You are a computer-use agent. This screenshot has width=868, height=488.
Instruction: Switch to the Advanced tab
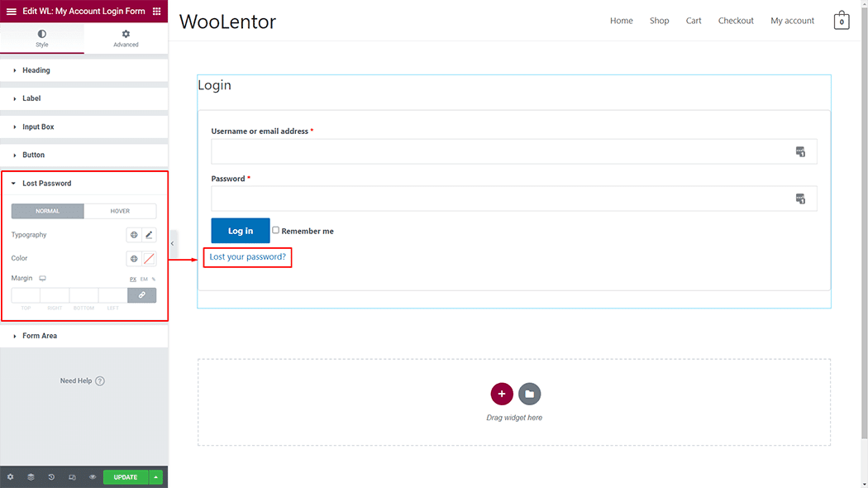tap(126, 38)
